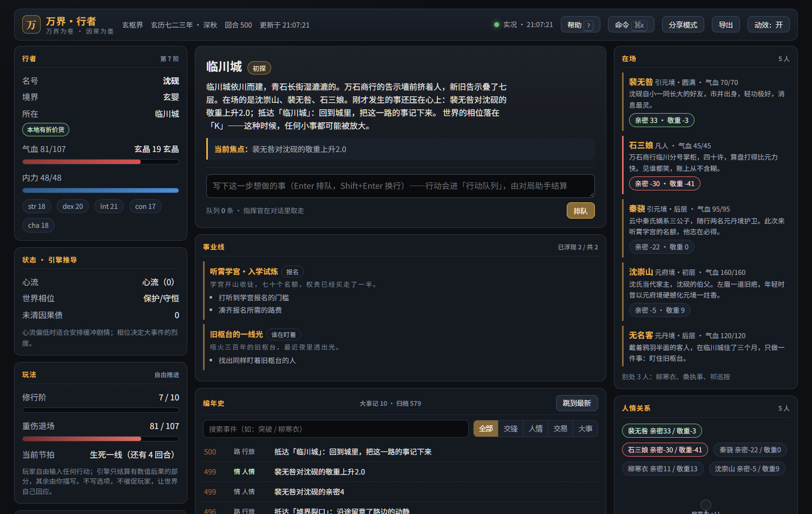Focus the action input text box
This screenshot has height=514, width=812.
click(400, 186)
